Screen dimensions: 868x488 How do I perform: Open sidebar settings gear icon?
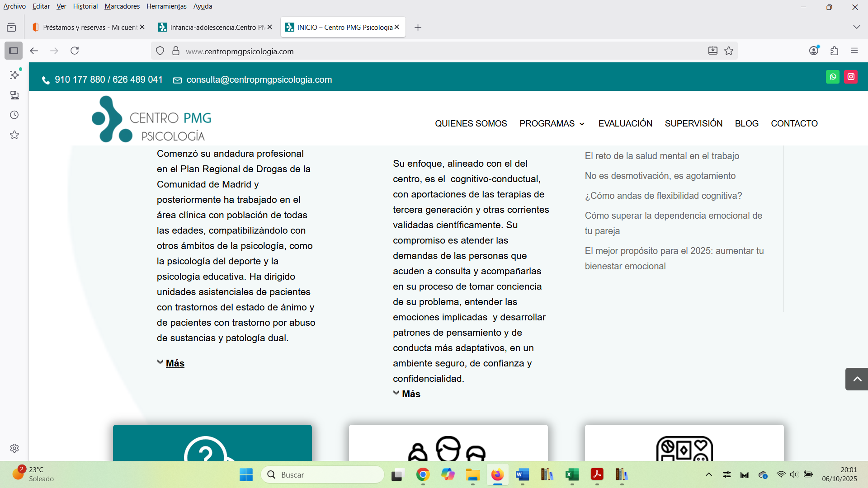(14, 448)
